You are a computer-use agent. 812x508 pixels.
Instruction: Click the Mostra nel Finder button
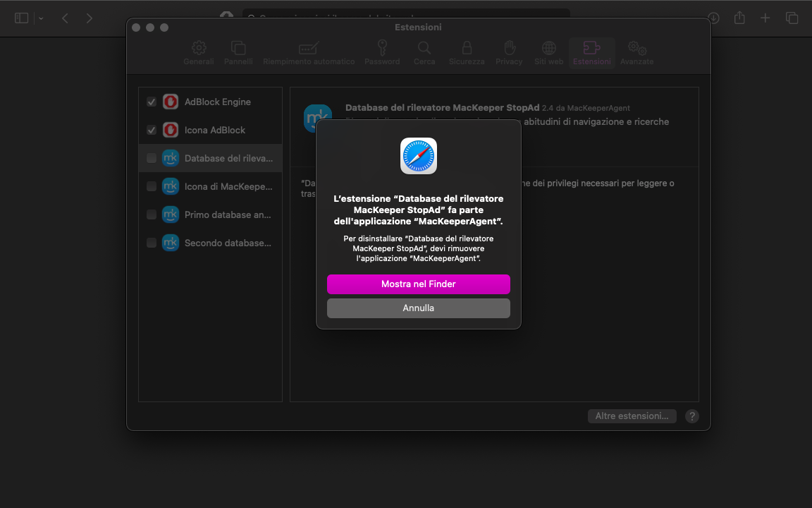[x=418, y=284]
